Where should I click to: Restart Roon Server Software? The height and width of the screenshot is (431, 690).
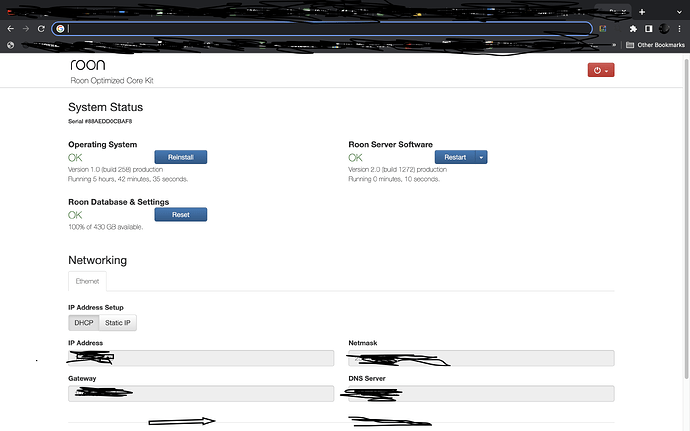point(455,157)
